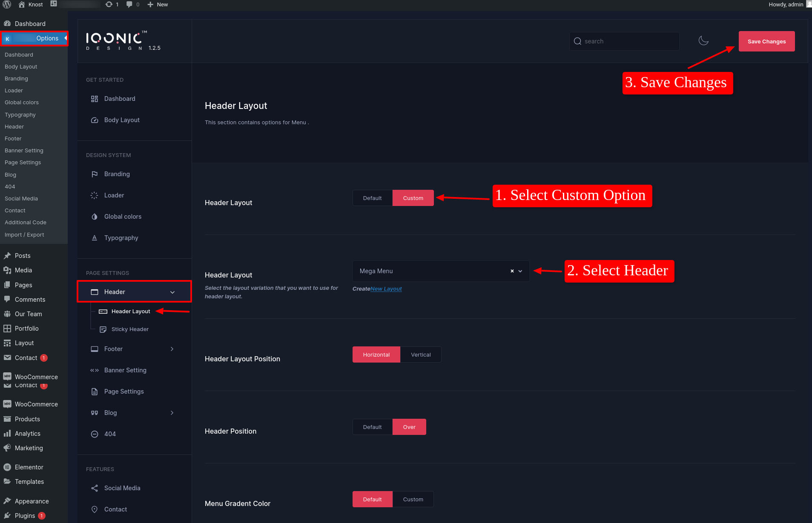Open the Mega Menu layout dropdown
Screen dimensions: 812x523
[441, 271]
